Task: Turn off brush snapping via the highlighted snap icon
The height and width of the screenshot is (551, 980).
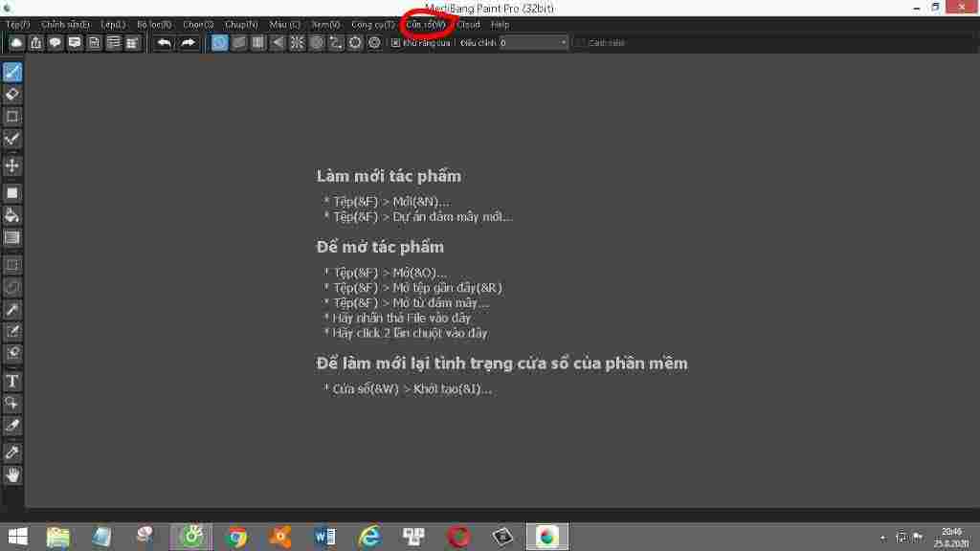Action: pyautogui.click(x=218, y=42)
